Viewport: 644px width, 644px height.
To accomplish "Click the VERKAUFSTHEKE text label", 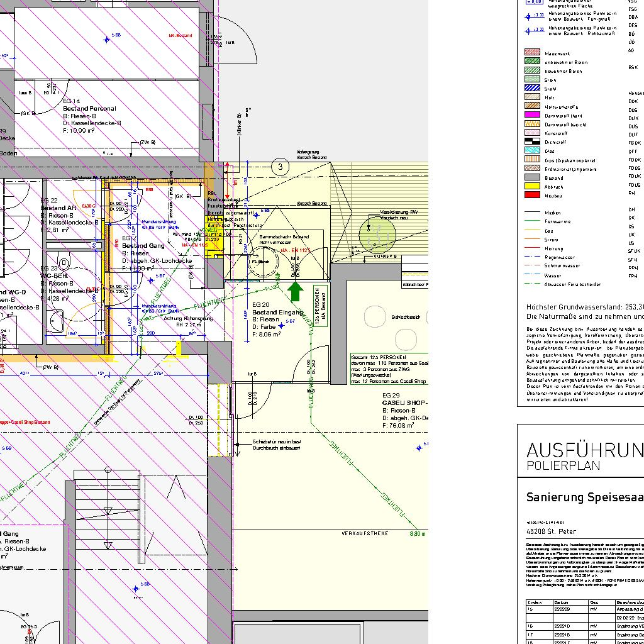I will point(365,533).
